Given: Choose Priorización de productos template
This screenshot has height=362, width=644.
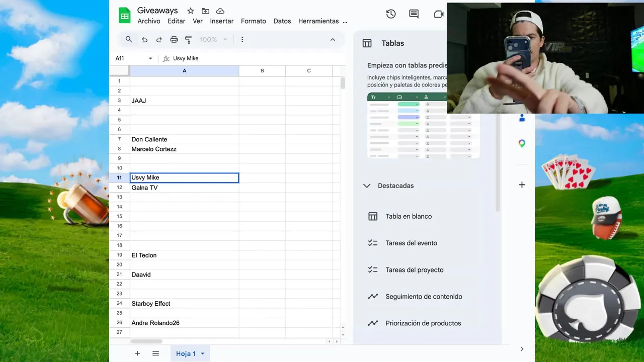Looking at the screenshot, I should pos(423,323).
